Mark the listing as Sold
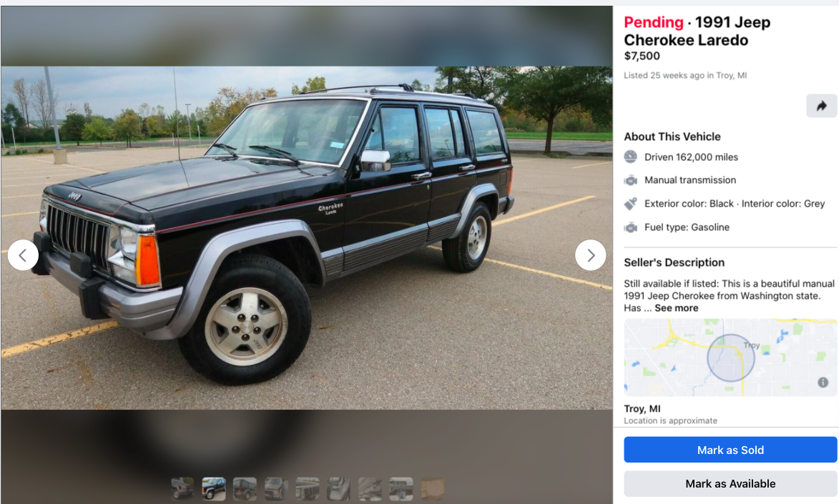Viewport: 839px width, 504px height. coord(730,450)
